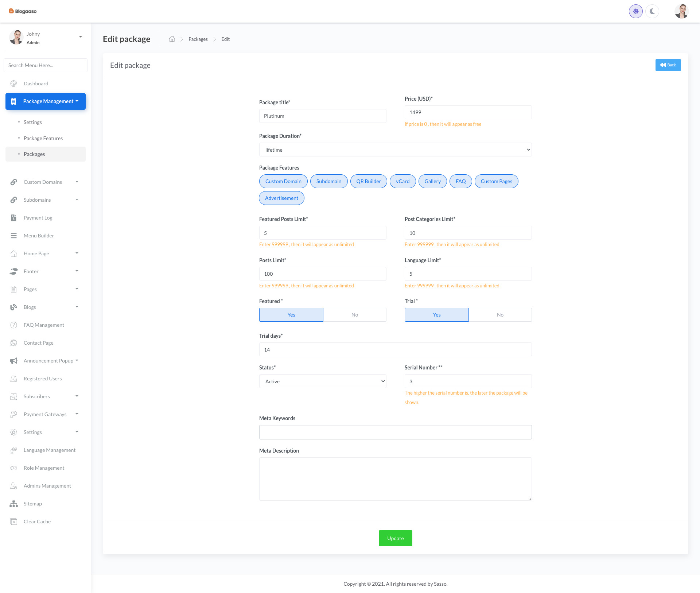700x593 pixels.
Task: Click the Meta Keywords input field
Action: pyautogui.click(x=395, y=432)
